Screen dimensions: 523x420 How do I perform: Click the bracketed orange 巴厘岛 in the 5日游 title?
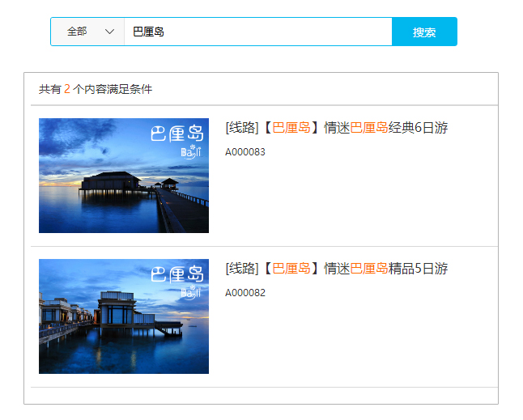291,269
